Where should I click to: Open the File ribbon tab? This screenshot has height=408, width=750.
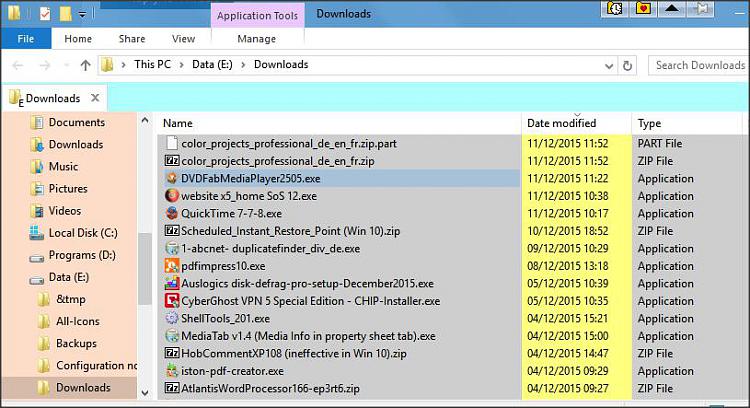pos(26,39)
